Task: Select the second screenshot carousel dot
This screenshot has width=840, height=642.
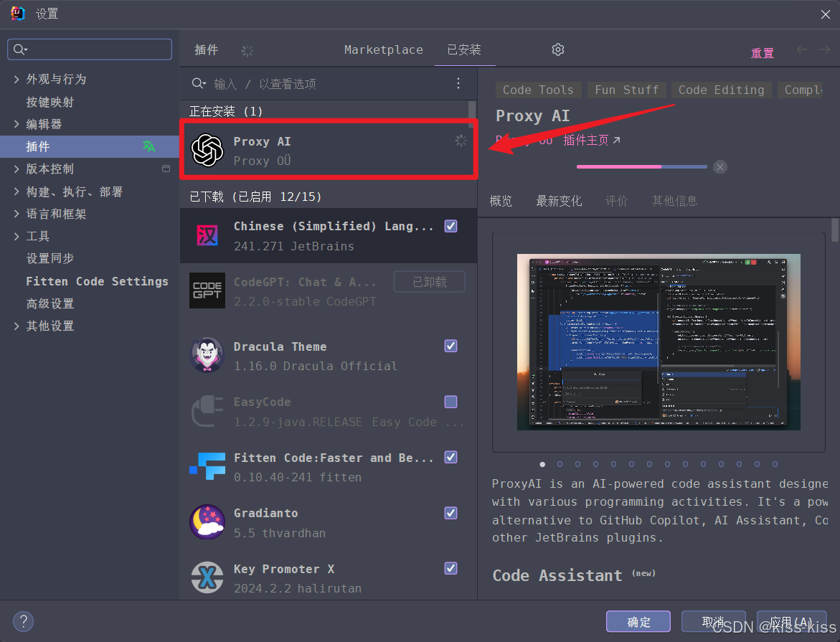Action: coord(560,464)
